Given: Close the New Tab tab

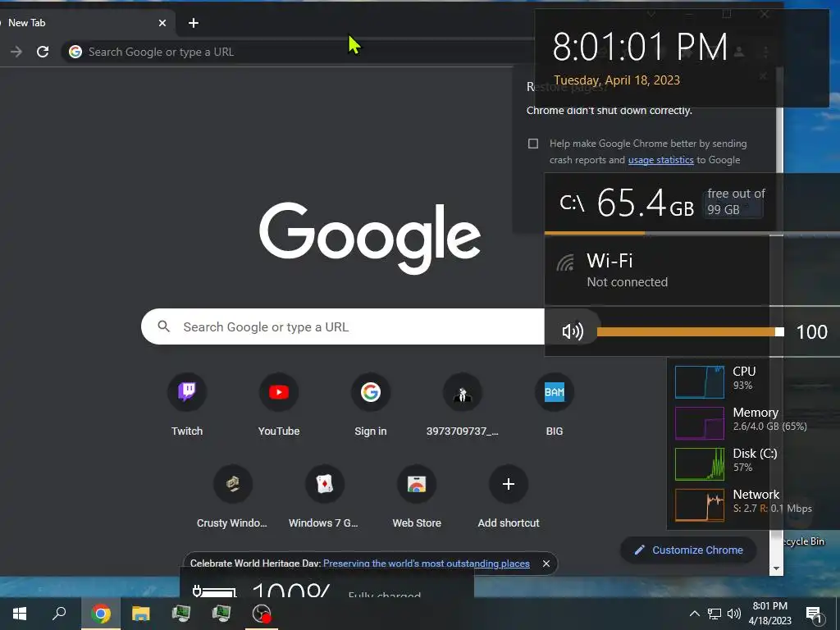Looking at the screenshot, I should pos(162,23).
